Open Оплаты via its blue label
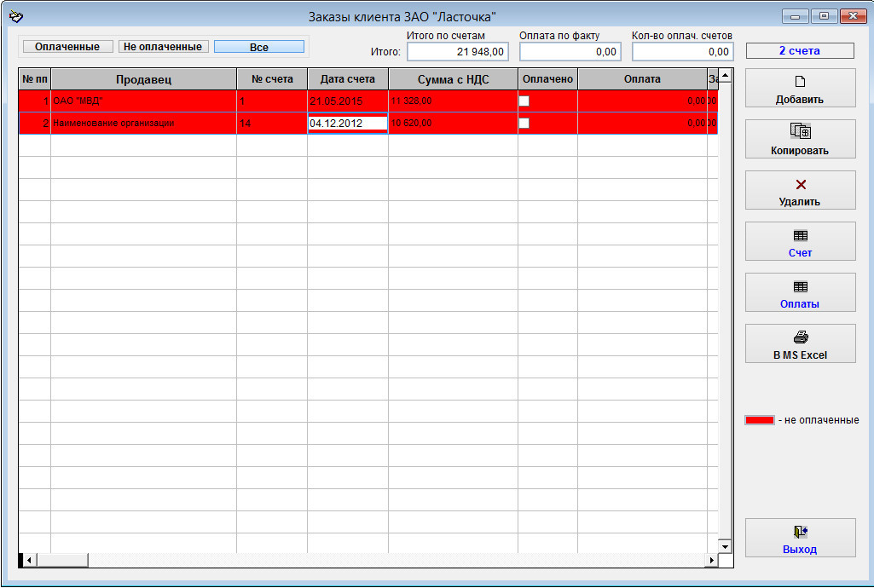Image resolution: width=874 pixels, height=588 pixels. (799, 304)
